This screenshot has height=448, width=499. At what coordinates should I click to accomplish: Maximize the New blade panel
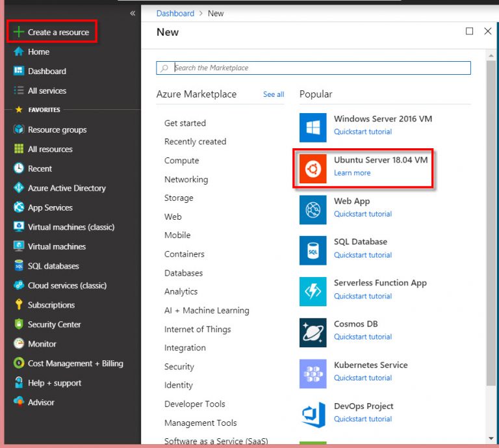click(x=469, y=31)
